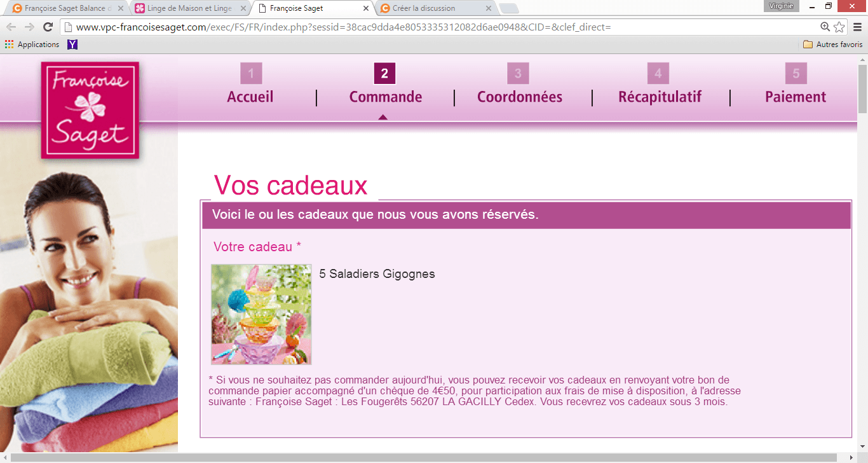Click the browser back arrow

(11, 27)
